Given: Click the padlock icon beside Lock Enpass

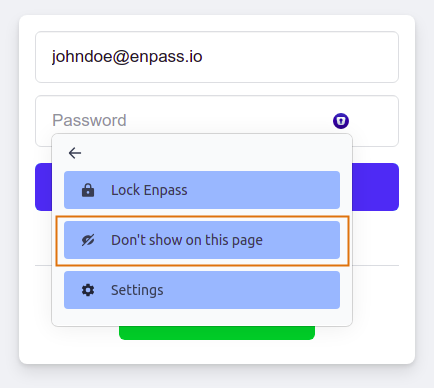Looking at the screenshot, I should pos(88,190).
